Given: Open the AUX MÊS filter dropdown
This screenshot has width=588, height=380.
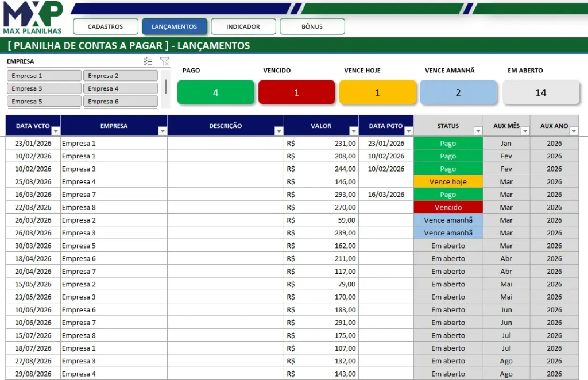Looking at the screenshot, I should (525, 131).
